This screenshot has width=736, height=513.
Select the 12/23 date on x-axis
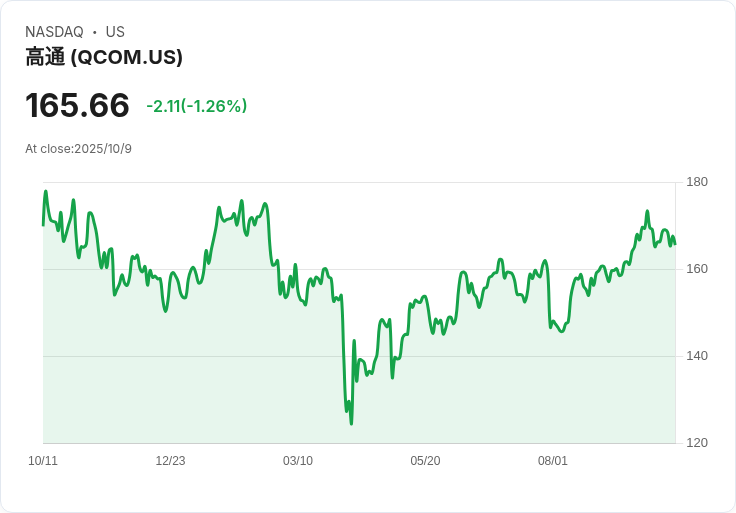pyautogui.click(x=170, y=461)
